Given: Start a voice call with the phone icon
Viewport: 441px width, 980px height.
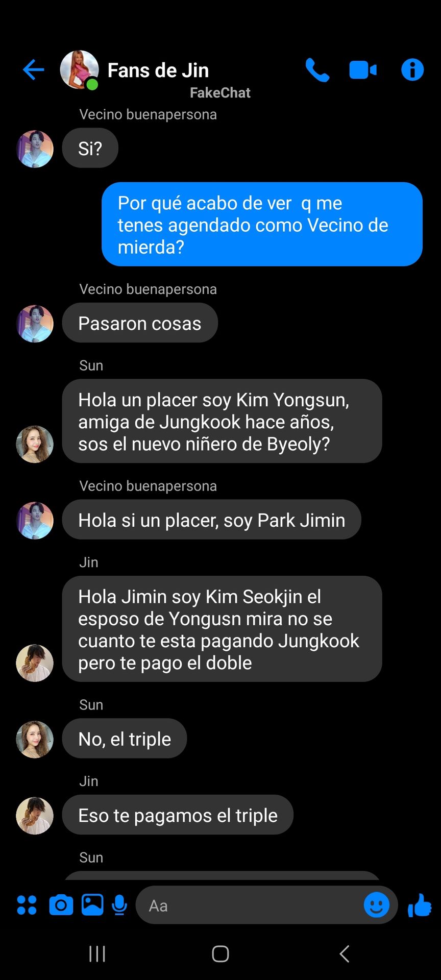Looking at the screenshot, I should (x=317, y=70).
